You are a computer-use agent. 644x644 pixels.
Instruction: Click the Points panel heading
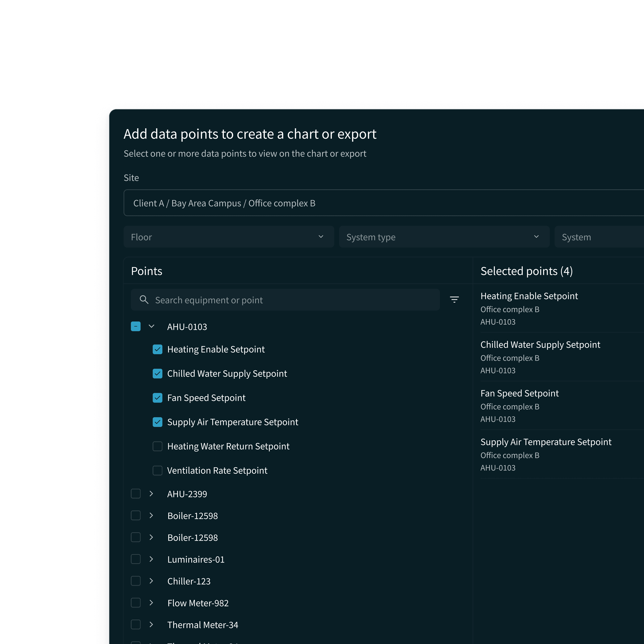[x=147, y=271]
